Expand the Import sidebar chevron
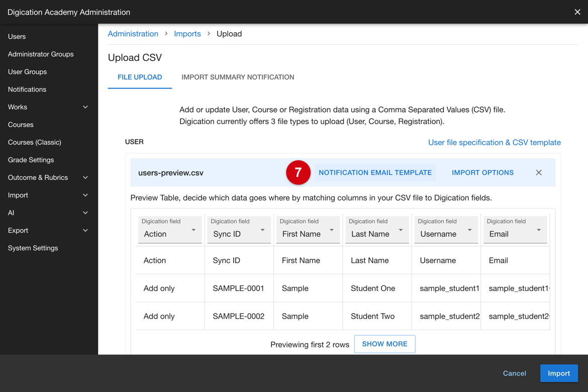588x392 pixels. point(85,195)
